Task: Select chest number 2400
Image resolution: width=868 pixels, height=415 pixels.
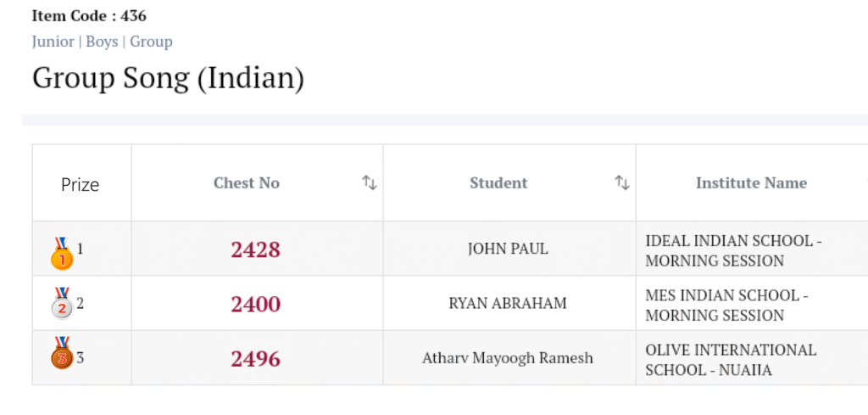Action: [255, 304]
